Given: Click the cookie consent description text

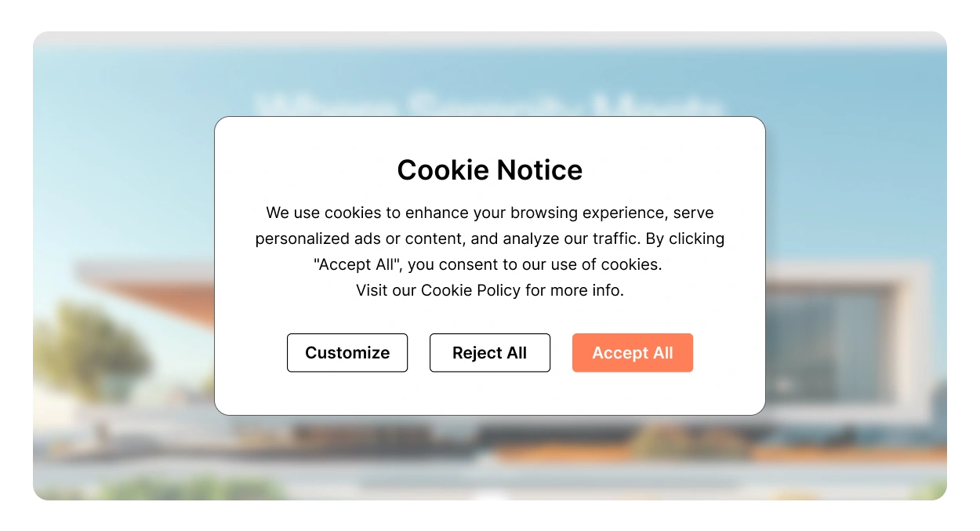Looking at the screenshot, I should coord(489,238).
